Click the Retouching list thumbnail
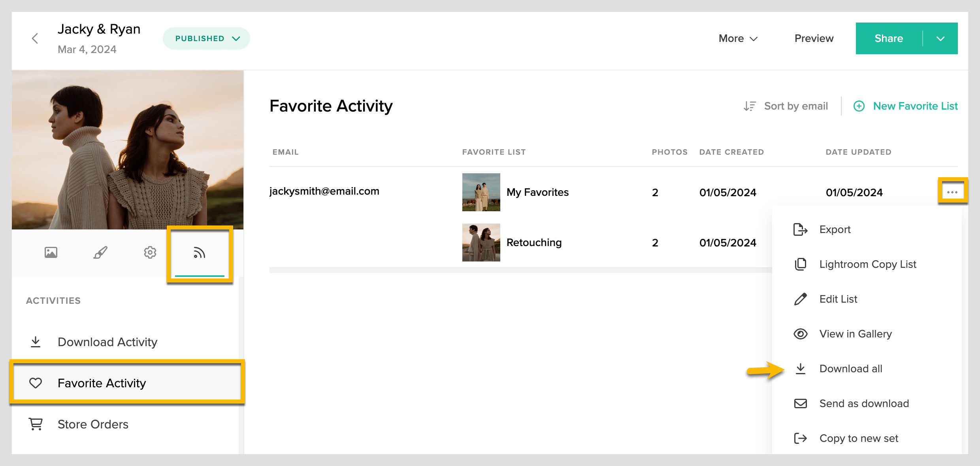 coord(481,242)
